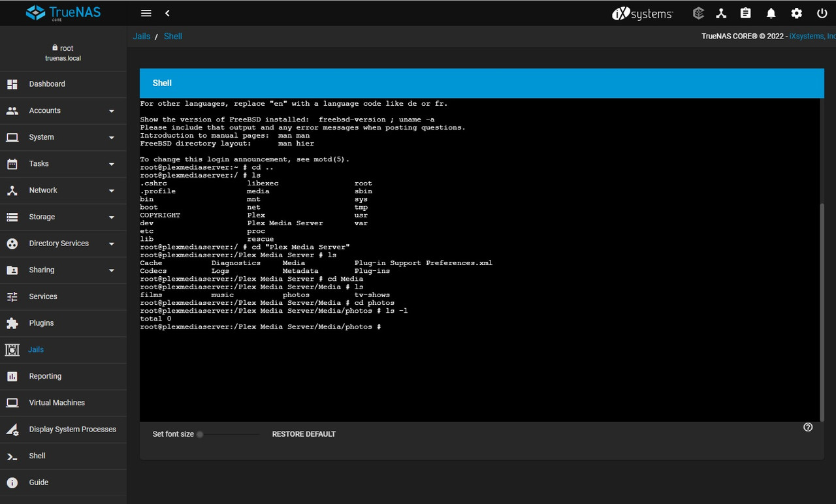The image size is (836, 504).
Task: Click the Directory Services icon
Action: click(12, 244)
